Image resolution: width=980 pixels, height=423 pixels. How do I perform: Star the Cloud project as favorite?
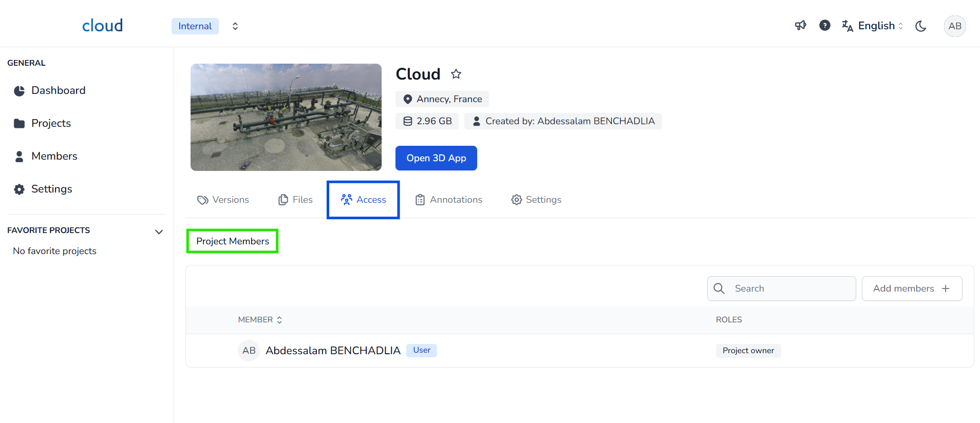pyautogui.click(x=456, y=74)
